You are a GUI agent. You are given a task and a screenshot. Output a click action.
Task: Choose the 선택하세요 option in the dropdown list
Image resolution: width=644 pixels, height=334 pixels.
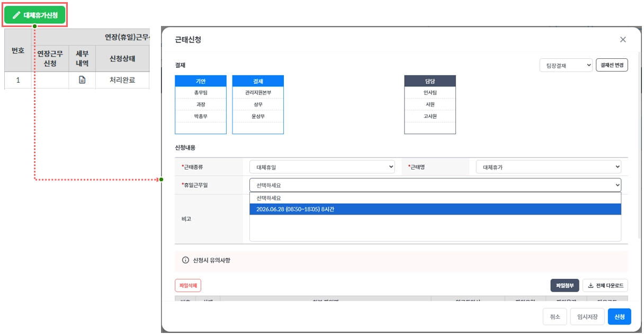click(x=435, y=198)
